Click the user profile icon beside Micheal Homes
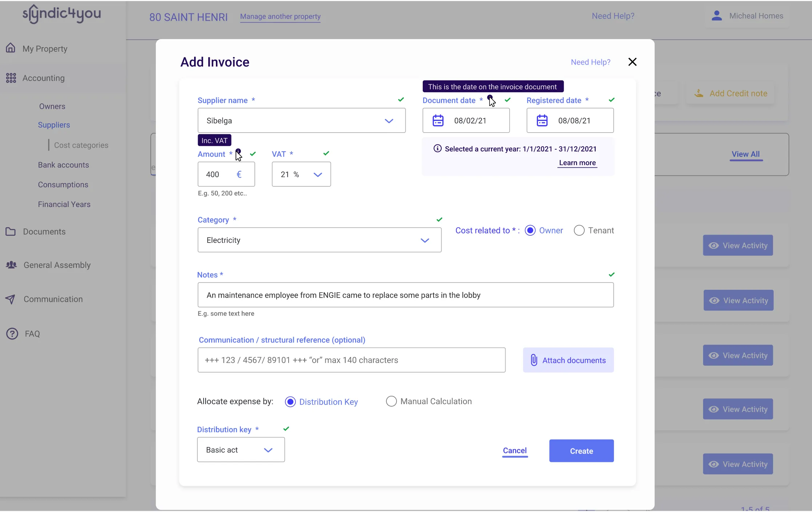 716,15
